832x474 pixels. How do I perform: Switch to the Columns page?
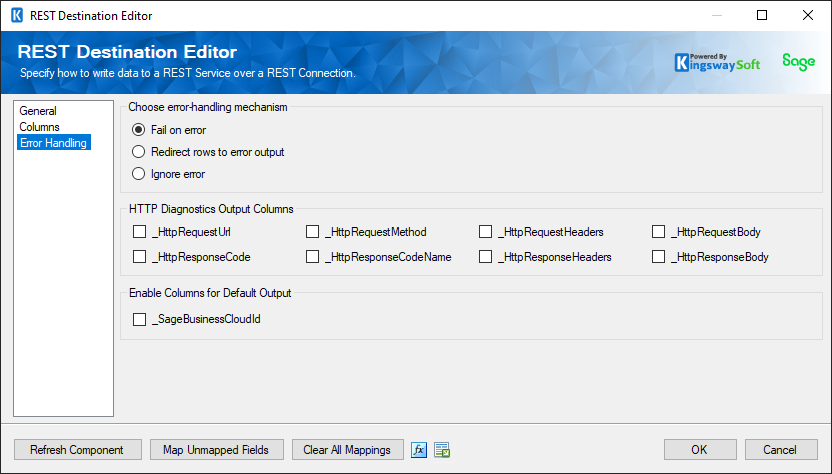[39, 127]
